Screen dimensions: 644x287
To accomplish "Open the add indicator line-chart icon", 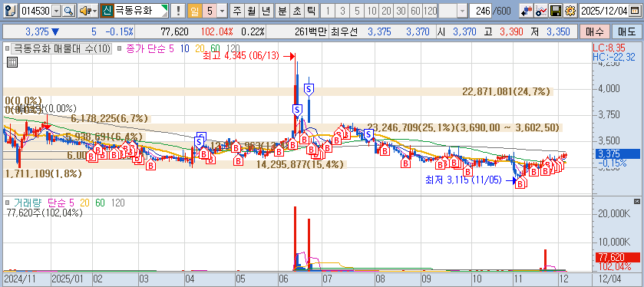I will 541,11.
